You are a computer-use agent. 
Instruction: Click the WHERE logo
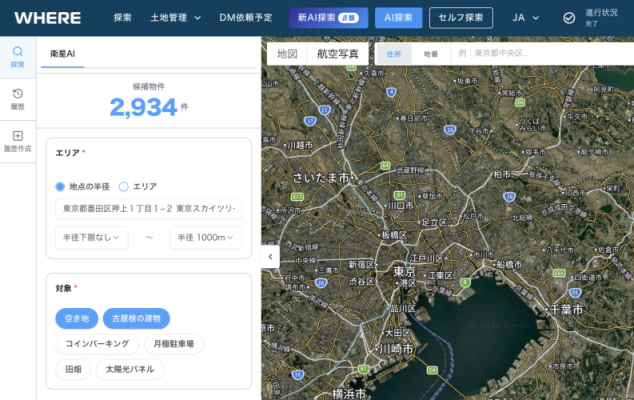point(48,18)
